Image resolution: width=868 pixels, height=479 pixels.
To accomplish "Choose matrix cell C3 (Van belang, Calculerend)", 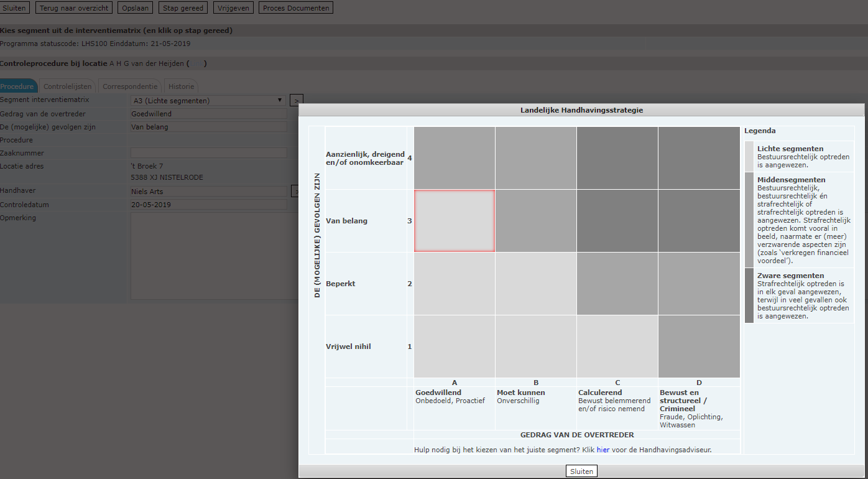I will pos(617,221).
